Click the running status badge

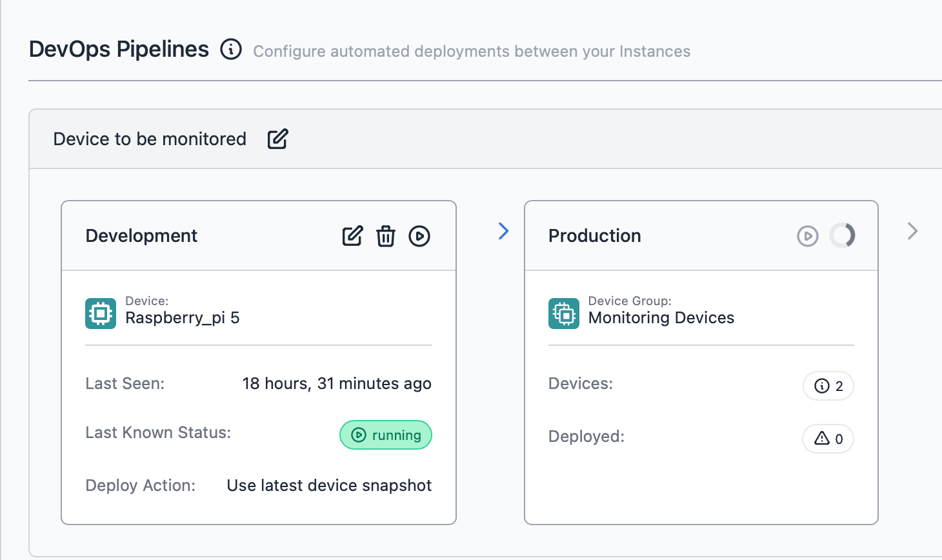point(385,435)
